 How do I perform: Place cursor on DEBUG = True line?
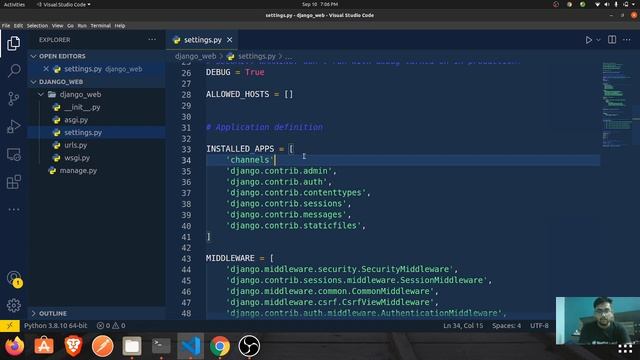pos(235,72)
